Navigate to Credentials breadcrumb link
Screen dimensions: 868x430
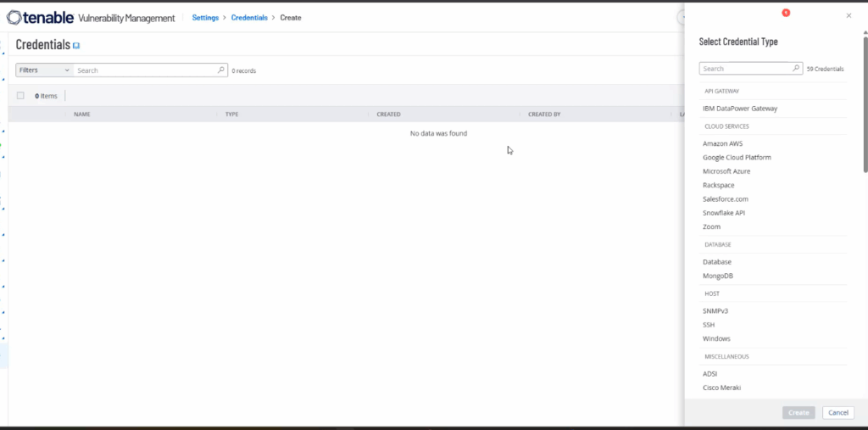[x=249, y=18]
